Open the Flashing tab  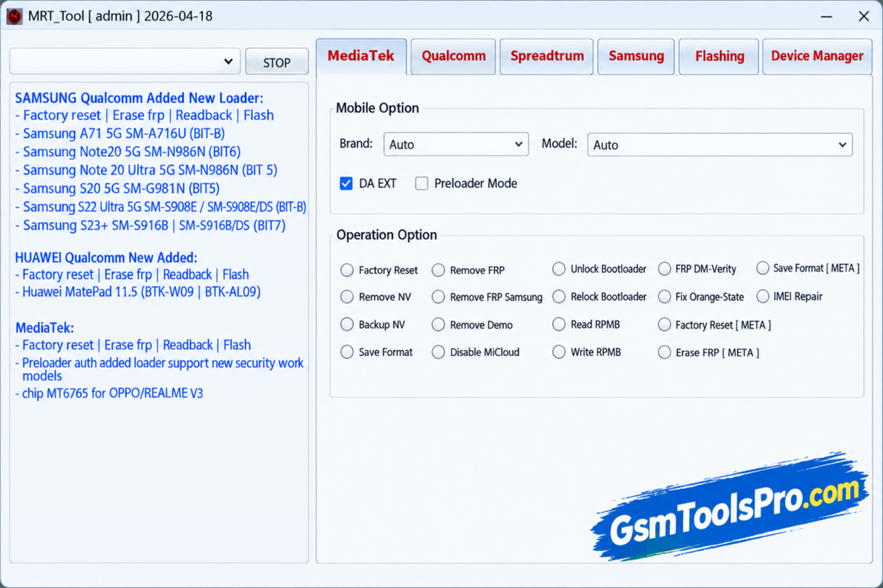click(719, 56)
